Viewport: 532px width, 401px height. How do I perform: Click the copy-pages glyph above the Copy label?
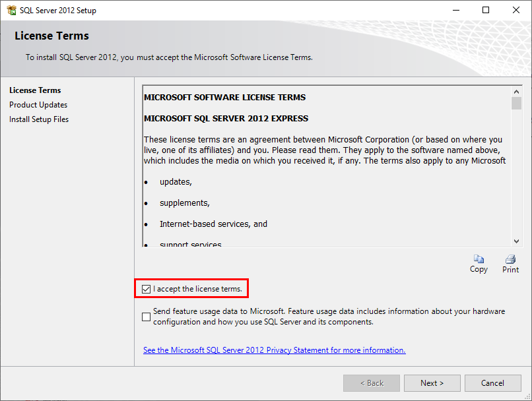coord(479,259)
